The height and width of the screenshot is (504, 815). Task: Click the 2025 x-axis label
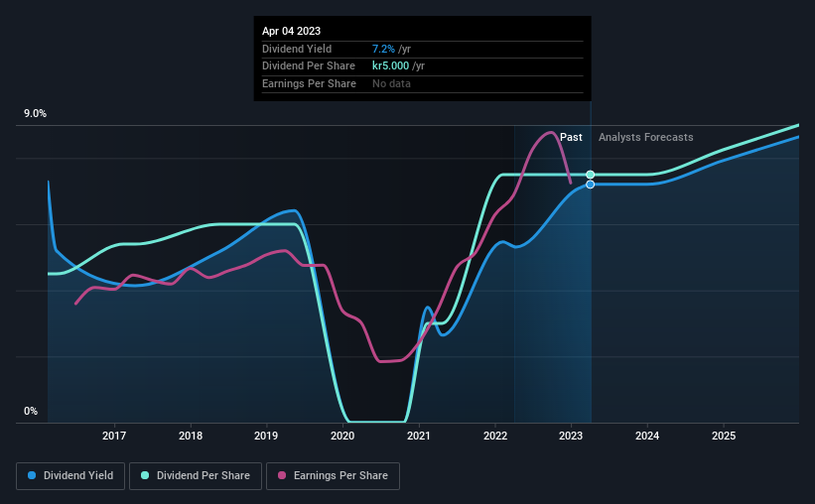pyautogui.click(x=724, y=436)
